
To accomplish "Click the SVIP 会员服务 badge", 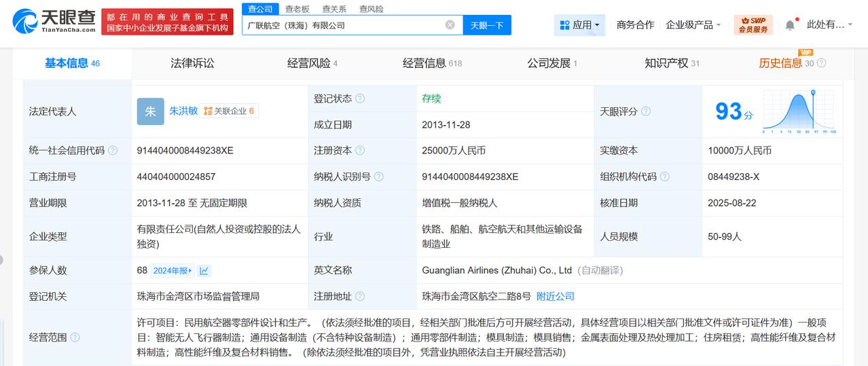I will [753, 25].
